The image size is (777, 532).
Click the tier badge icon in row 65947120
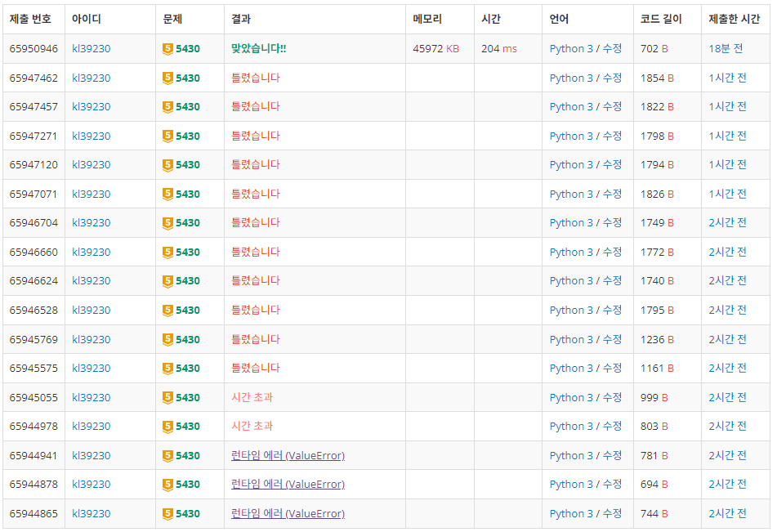click(x=168, y=164)
